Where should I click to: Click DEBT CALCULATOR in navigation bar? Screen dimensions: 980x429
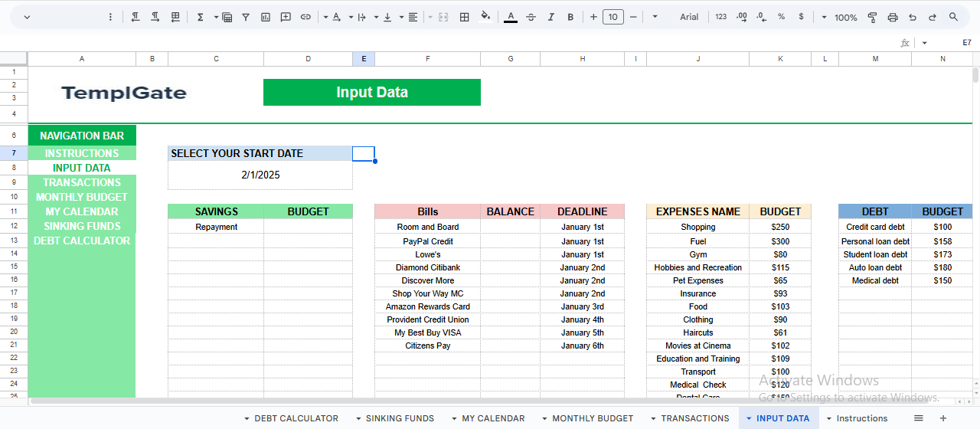click(x=82, y=241)
